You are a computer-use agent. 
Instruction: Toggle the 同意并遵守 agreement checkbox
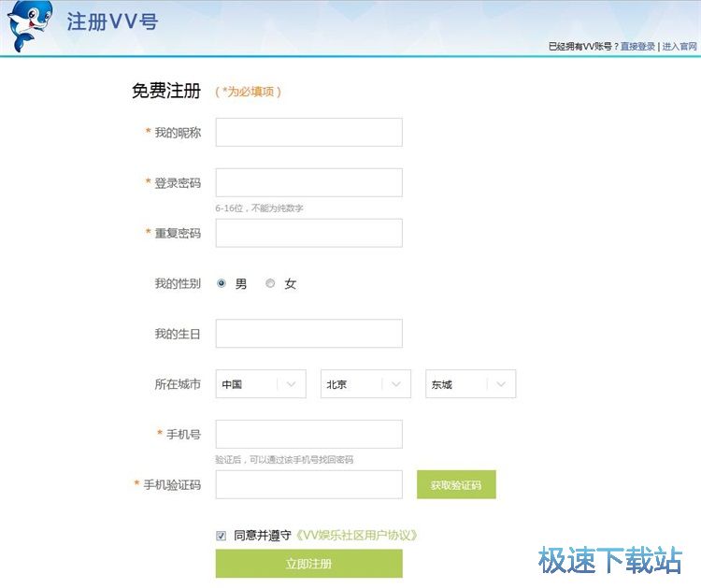tap(221, 536)
